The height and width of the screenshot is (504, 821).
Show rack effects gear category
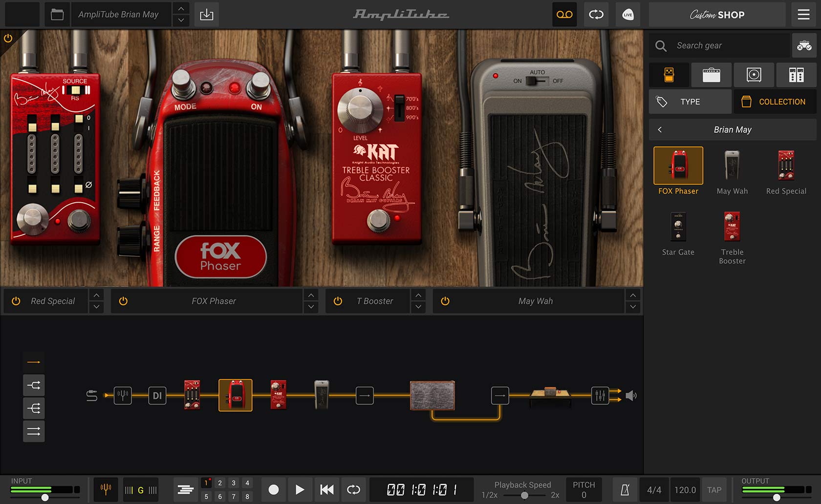(796, 75)
